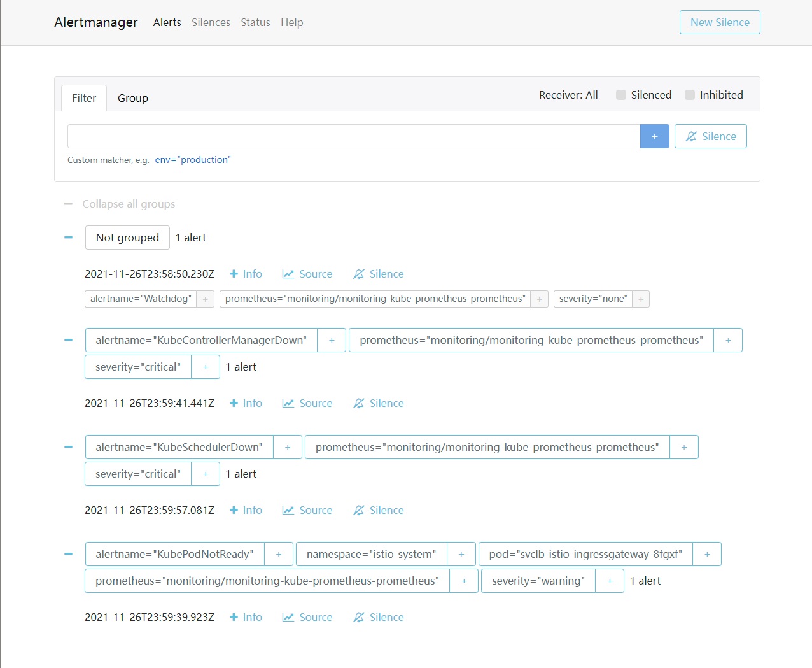
Task: Open Source for 23:59:41.441Z alert
Action: [x=307, y=403]
